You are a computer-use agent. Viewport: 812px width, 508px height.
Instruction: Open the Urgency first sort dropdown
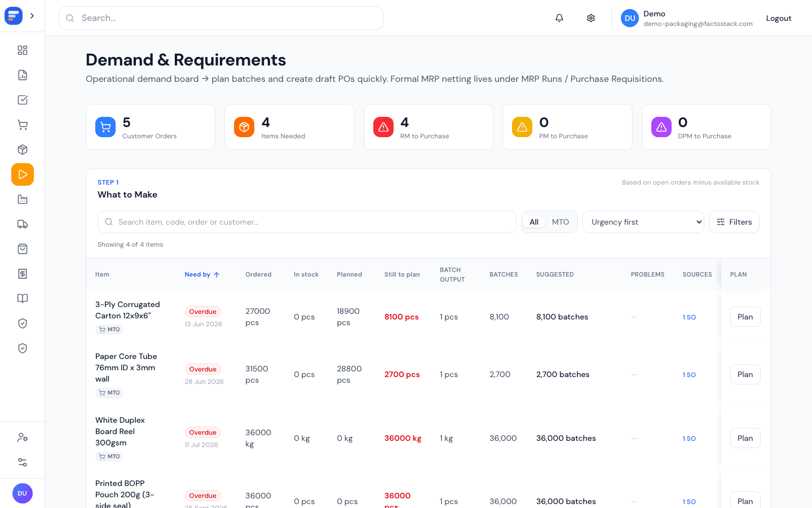click(643, 222)
